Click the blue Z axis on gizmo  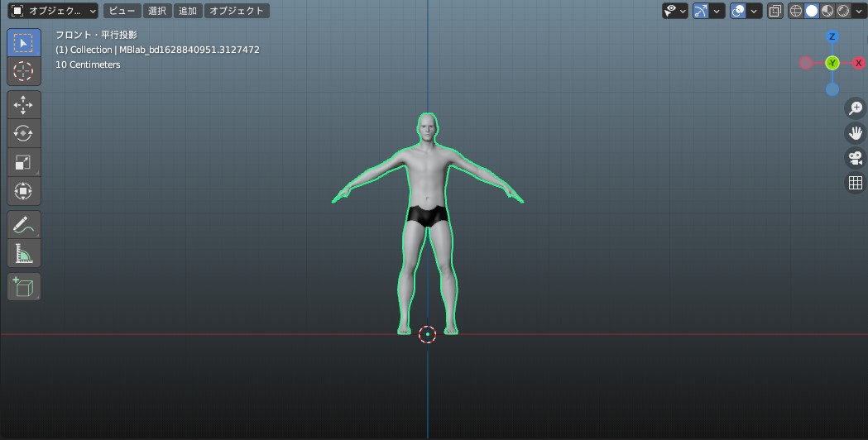tap(832, 36)
